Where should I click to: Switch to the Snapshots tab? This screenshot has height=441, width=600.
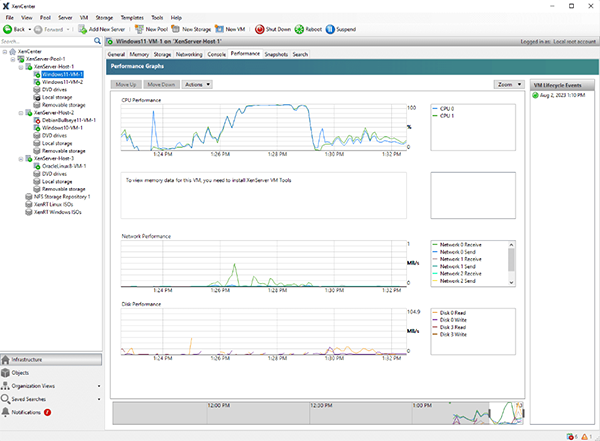point(277,54)
